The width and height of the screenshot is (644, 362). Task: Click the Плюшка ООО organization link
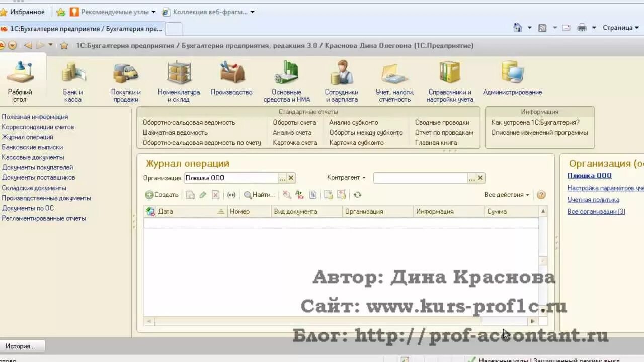click(x=590, y=176)
